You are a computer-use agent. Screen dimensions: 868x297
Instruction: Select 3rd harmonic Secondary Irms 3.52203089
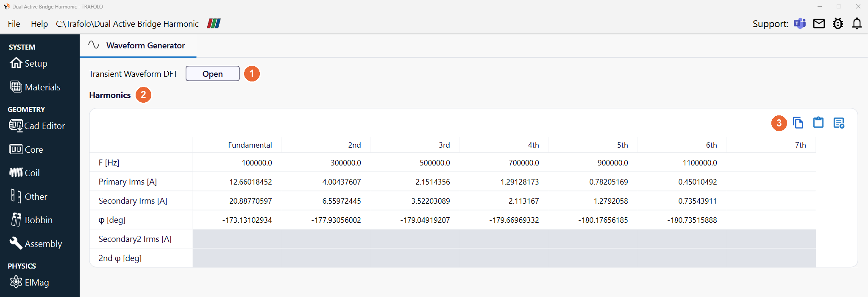tap(415, 201)
